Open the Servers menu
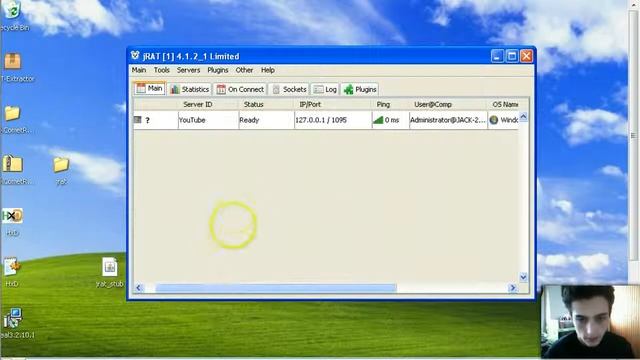 [x=188, y=70]
